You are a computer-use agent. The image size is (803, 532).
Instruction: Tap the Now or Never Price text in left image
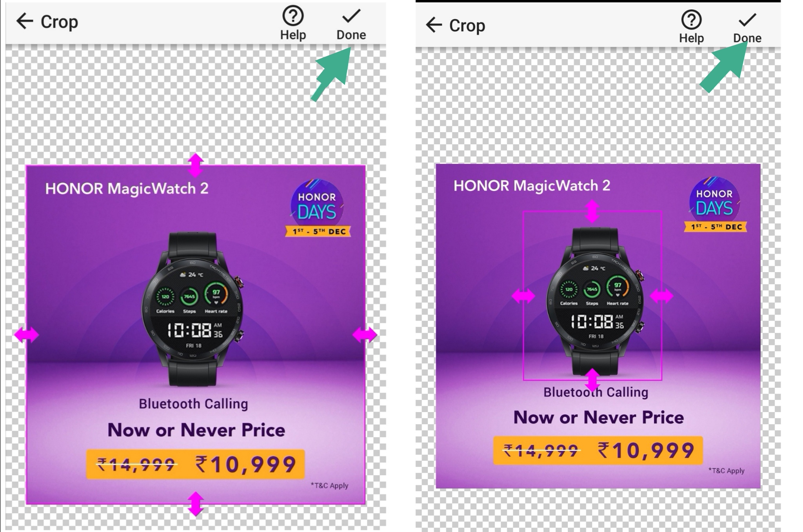(196, 430)
